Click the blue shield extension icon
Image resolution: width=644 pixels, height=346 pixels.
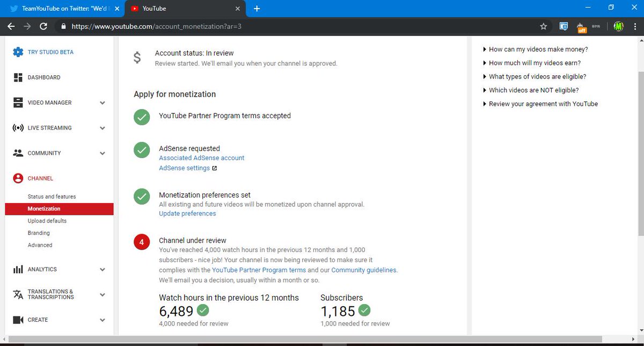coord(563,26)
